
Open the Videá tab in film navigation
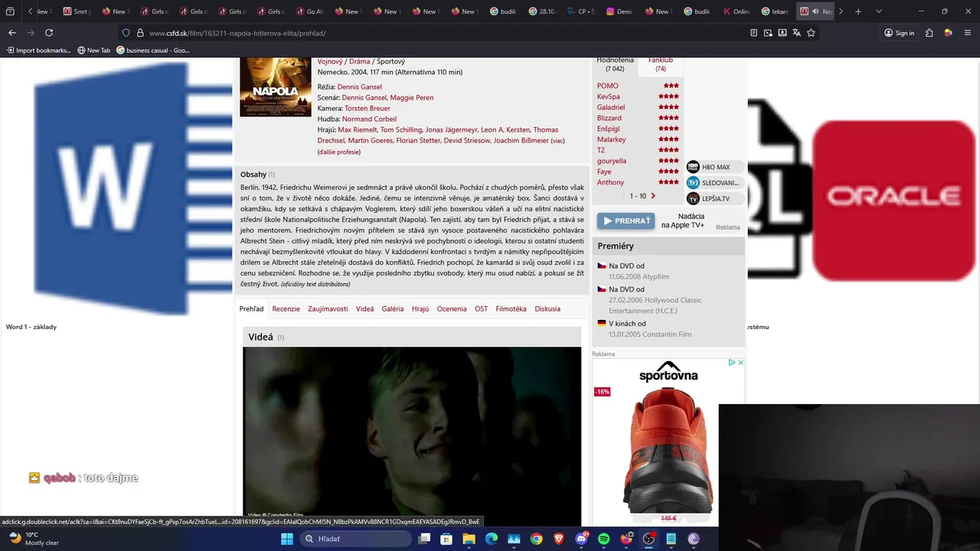point(365,308)
